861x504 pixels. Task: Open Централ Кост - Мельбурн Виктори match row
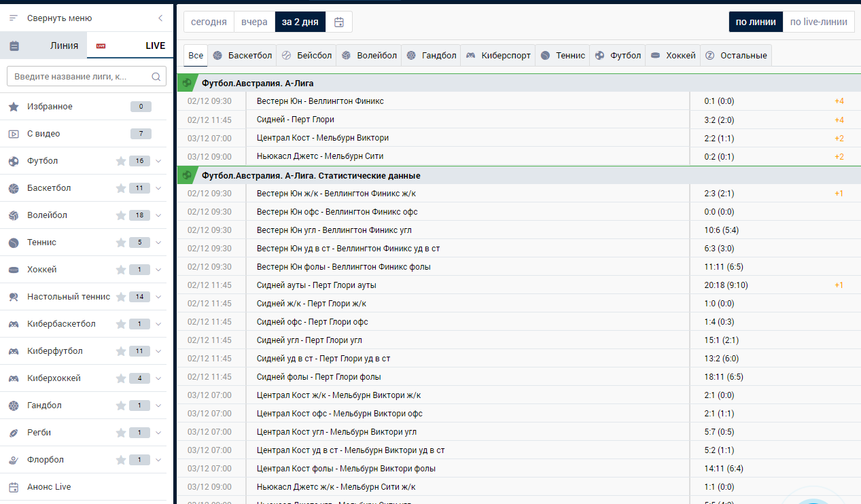pyautogui.click(x=519, y=138)
